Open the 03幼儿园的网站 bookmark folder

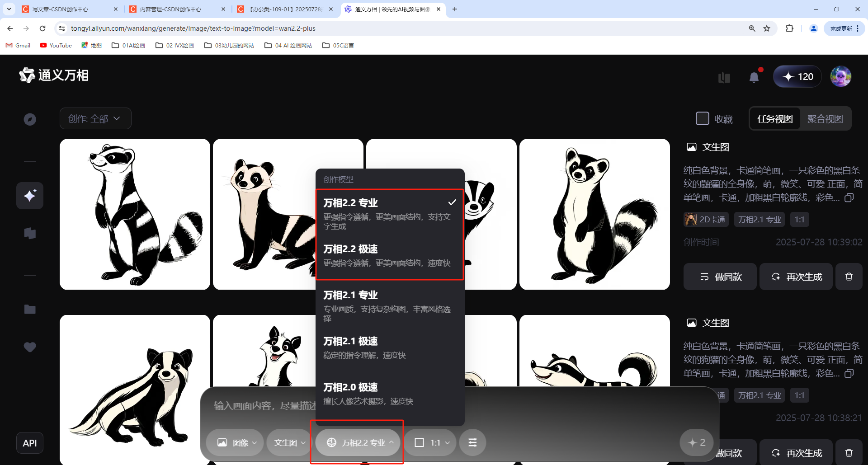pos(229,45)
